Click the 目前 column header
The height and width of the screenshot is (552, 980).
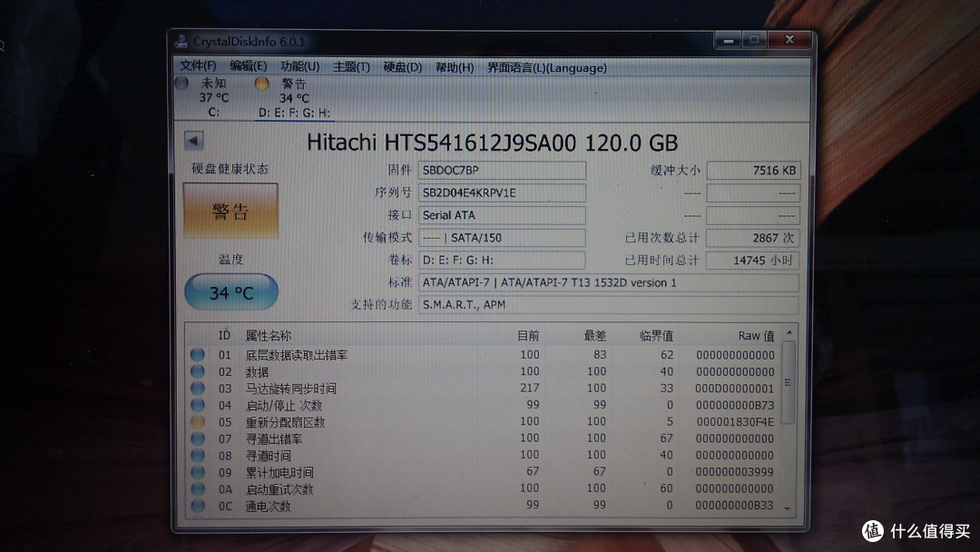528,336
